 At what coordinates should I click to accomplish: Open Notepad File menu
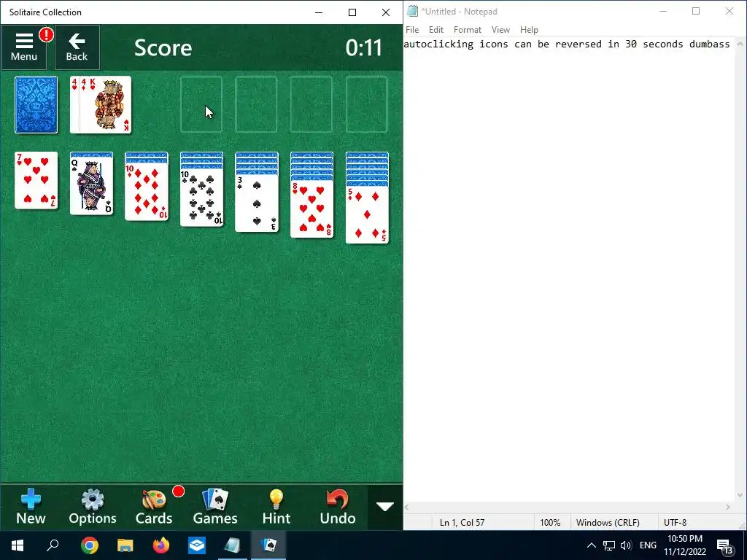pyautogui.click(x=412, y=29)
